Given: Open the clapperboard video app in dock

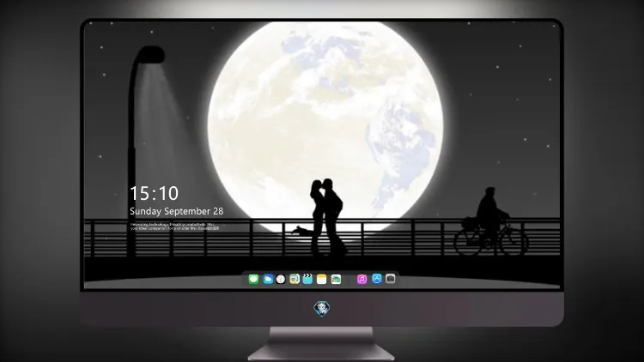Looking at the screenshot, I should (307, 279).
